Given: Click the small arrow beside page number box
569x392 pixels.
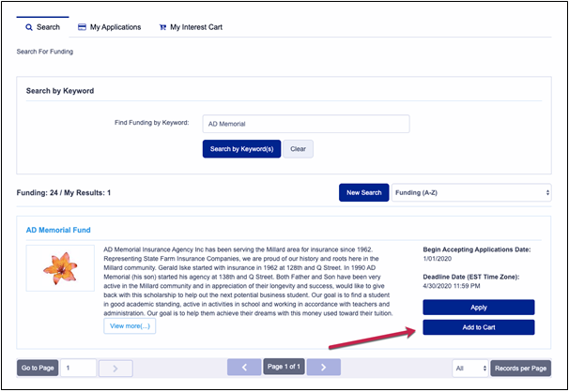Looking at the screenshot, I should 115,369.
